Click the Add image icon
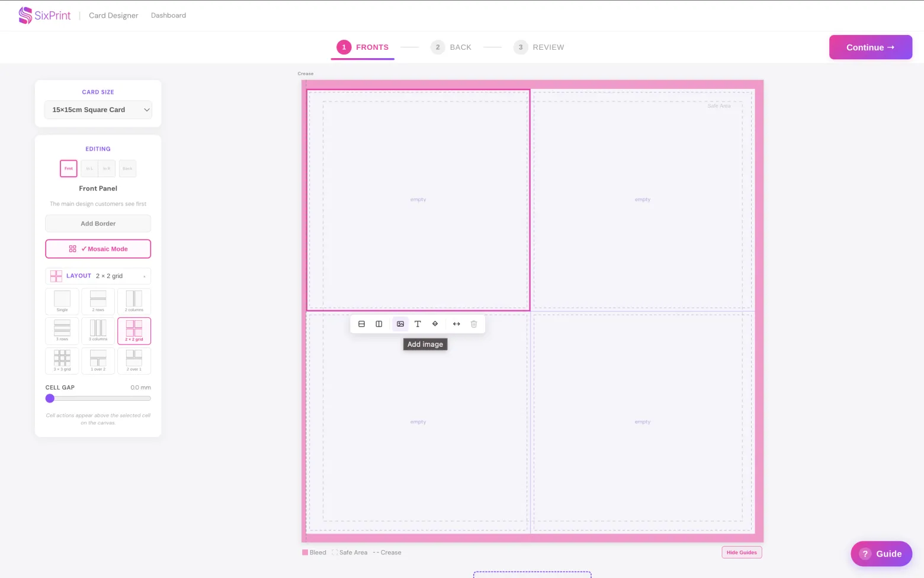Screen dimensions: 924x578 click(400, 324)
